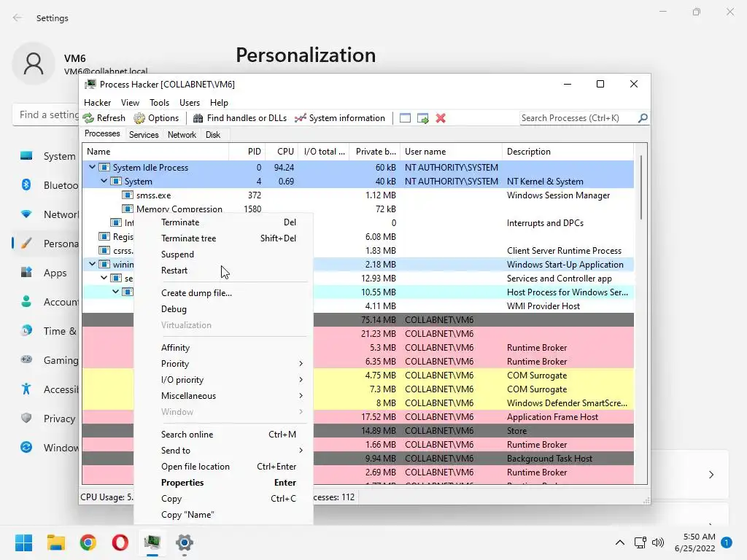Open the notification badge icon
The width and height of the screenshot is (747, 560).
(727, 542)
